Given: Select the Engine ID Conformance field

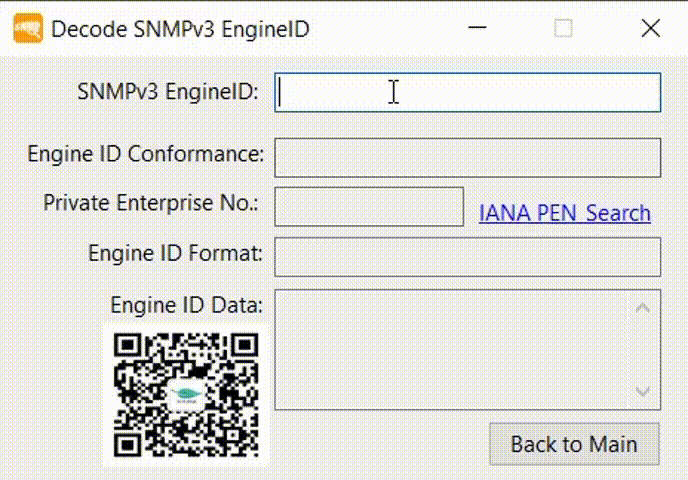Looking at the screenshot, I should (x=467, y=158).
